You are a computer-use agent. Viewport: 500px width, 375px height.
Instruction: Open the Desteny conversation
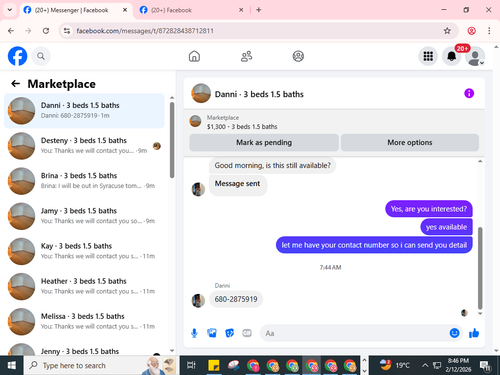point(84,146)
